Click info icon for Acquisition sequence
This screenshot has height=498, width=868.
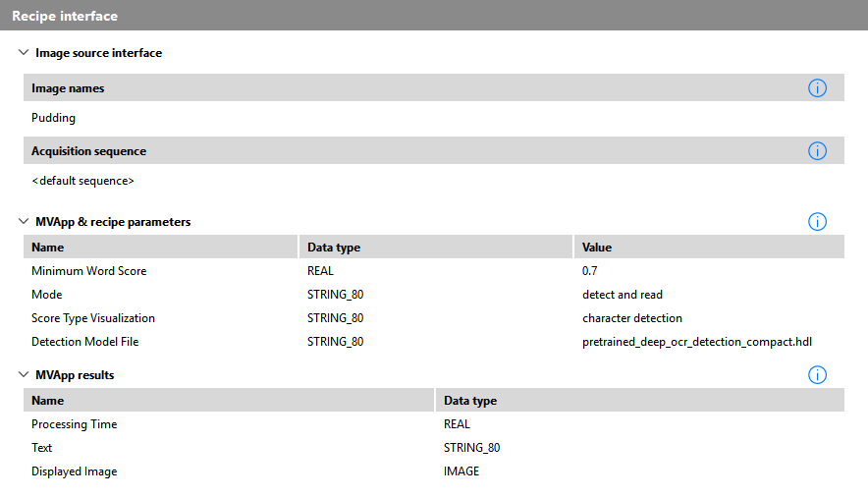point(817,151)
